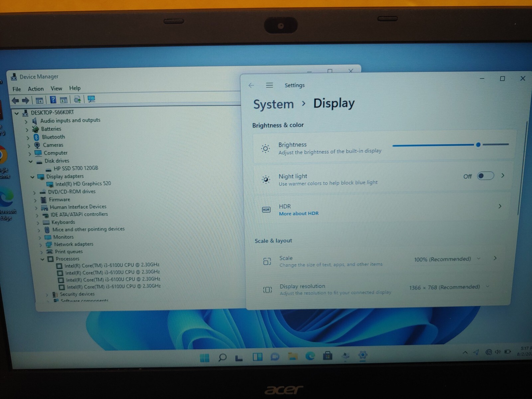Image resolution: width=532 pixels, height=399 pixels.
Task: Click the Help question-mark toolbar icon
Action: click(x=53, y=100)
